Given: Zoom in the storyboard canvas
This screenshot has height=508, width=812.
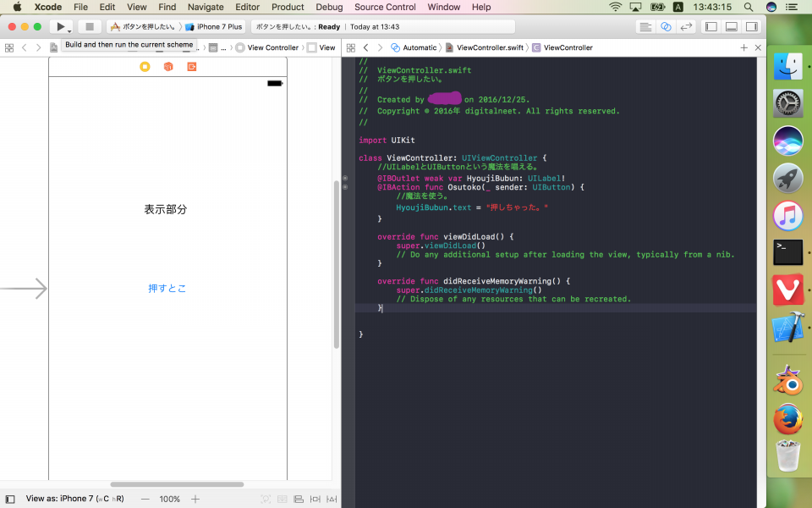Looking at the screenshot, I should 195,500.
